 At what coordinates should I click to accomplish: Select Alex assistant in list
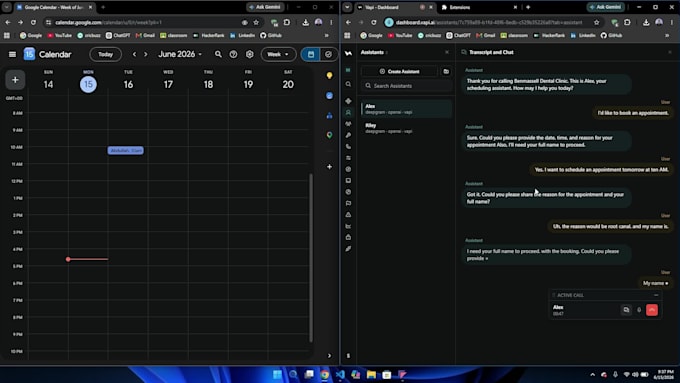pos(406,109)
